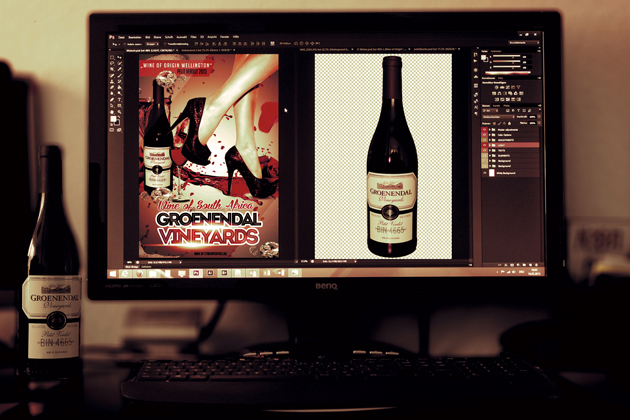630x420 pixels.
Task: Click the foreground color swatch in toolbox
Action: coord(113,119)
